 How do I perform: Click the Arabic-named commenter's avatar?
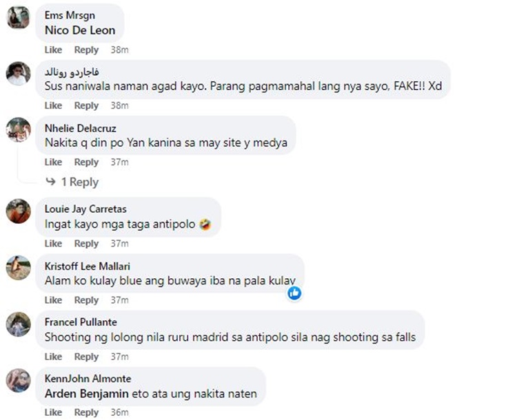click(x=18, y=74)
